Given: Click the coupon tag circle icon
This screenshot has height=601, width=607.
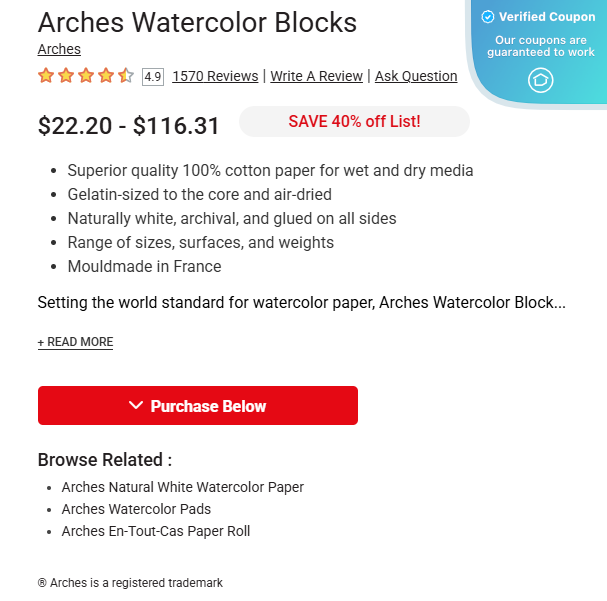Looking at the screenshot, I should [x=541, y=80].
